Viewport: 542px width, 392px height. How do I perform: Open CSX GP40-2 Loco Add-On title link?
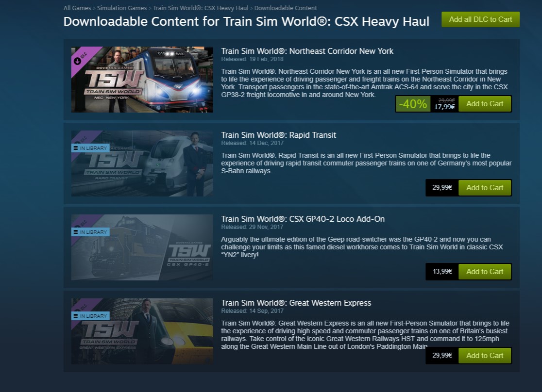(303, 219)
